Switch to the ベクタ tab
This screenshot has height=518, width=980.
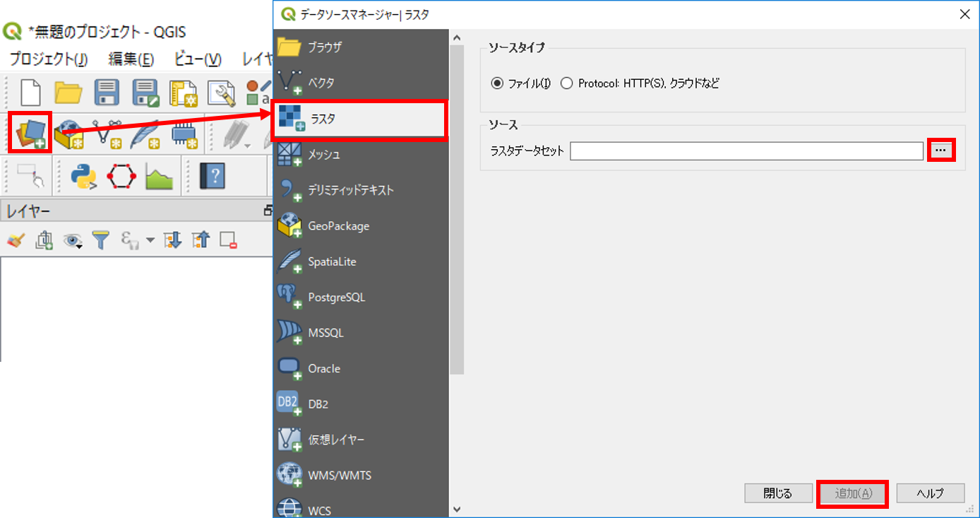pyautogui.click(x=361, y=83)
